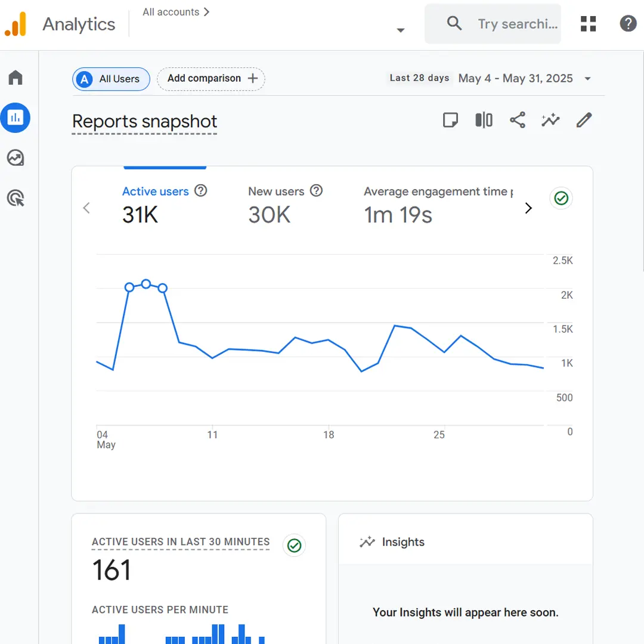This screenshot has height=644, width=644.
Task: Click the Reports snapshot title
Action: 144,122
